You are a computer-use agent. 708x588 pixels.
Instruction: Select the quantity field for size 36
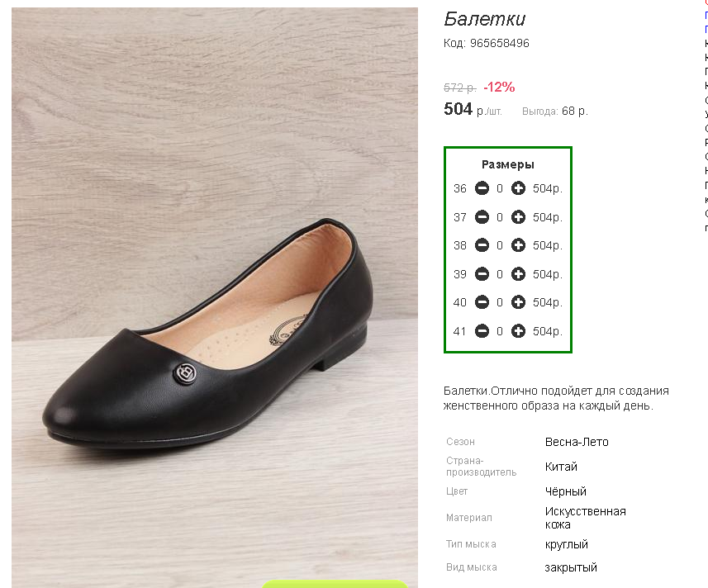pos(500,188)
